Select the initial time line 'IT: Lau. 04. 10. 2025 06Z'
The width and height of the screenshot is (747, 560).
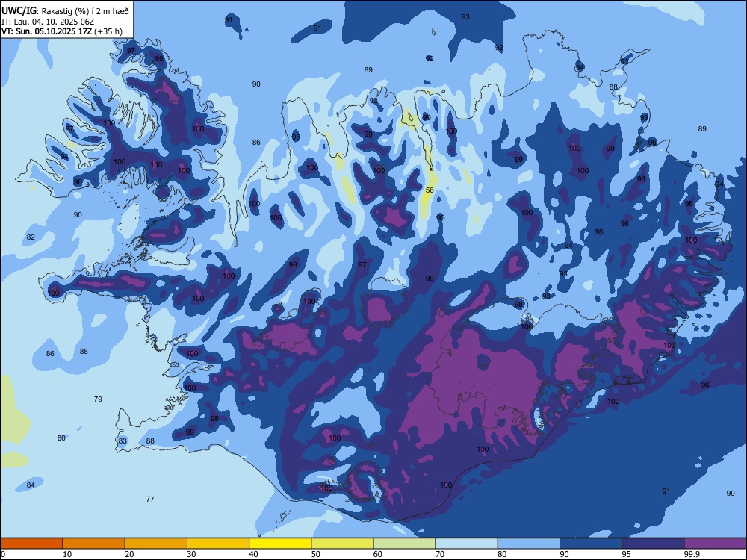tap(49, 22)
